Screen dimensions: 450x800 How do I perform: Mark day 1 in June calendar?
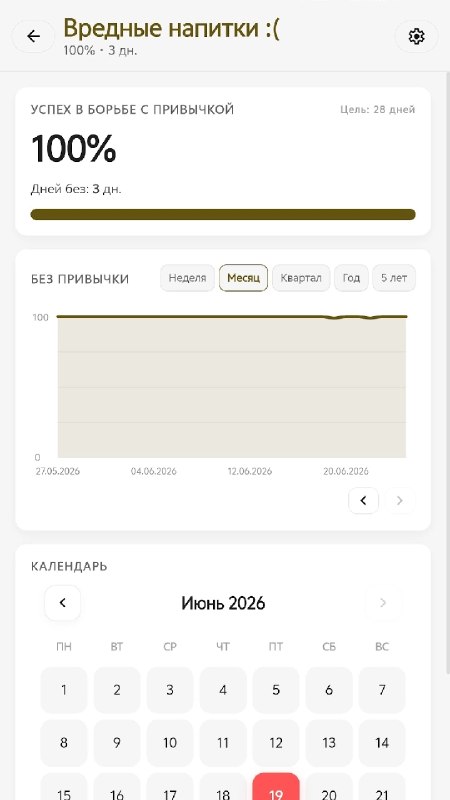64,690
